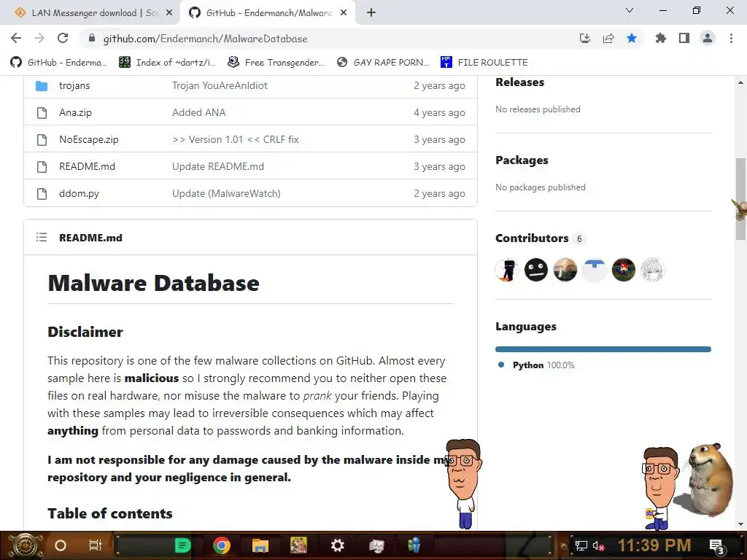Bookmark star icon in address bar
The height and width of the screenshot is (560, 747).
coord(632,38)
